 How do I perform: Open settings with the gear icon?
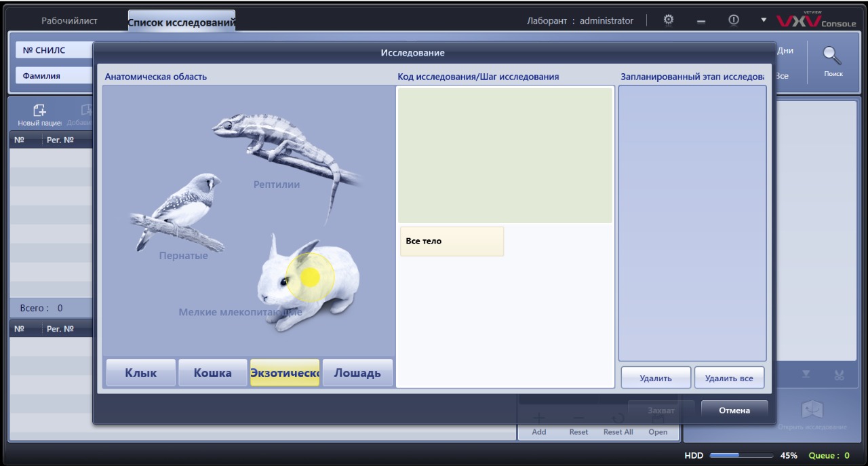pyautogui.click(x=667, y=20)
